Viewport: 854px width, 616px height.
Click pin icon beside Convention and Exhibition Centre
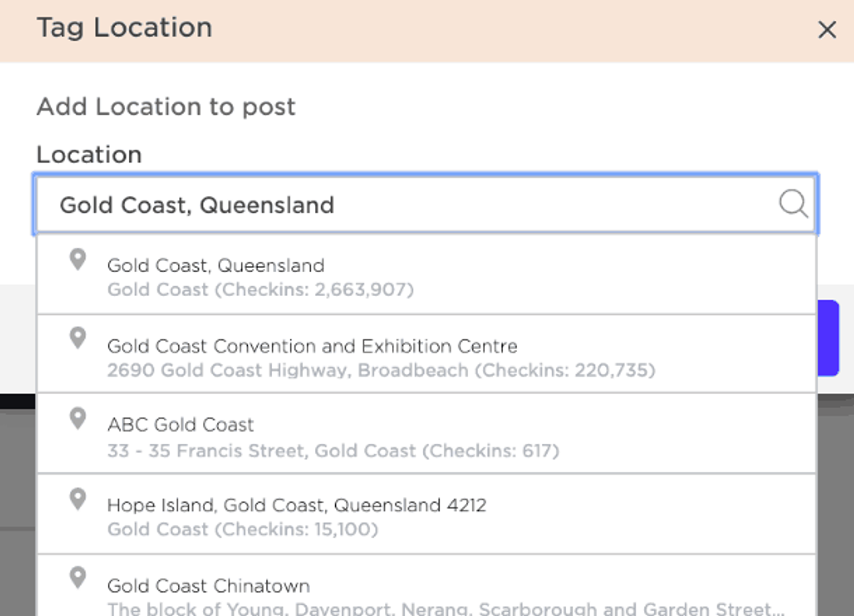tap(78, 338)
